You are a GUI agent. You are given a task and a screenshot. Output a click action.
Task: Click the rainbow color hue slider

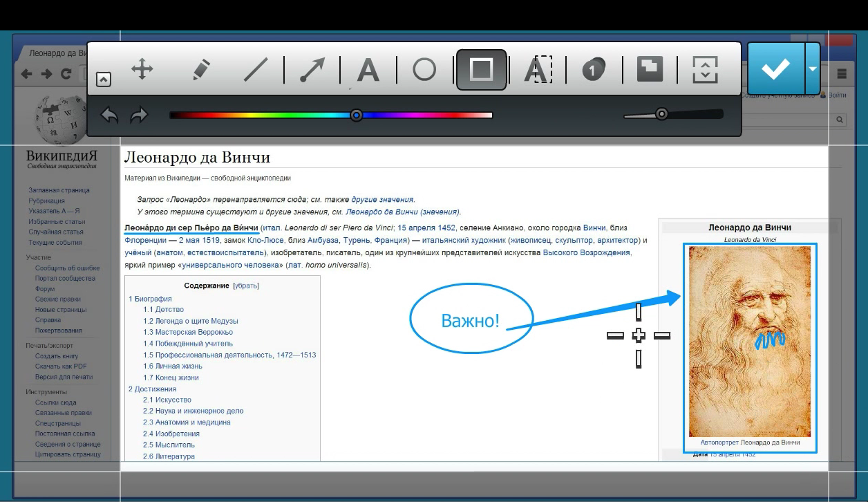click(x=331, y=115)
